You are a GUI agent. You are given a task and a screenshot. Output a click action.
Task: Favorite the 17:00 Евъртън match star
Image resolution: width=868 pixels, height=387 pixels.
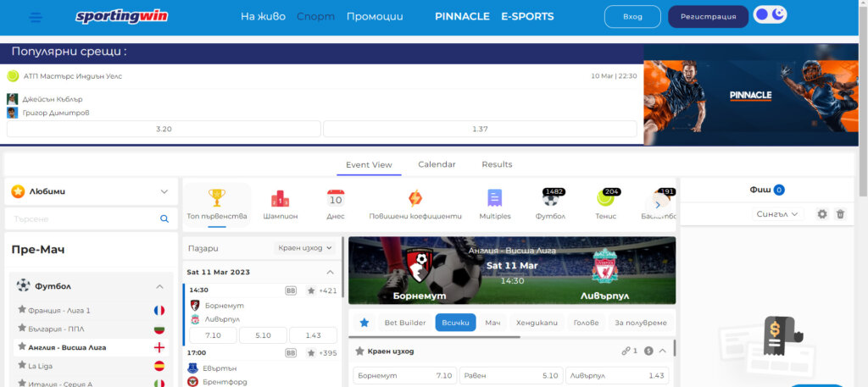pyautogui.click(x=311, y=353)
